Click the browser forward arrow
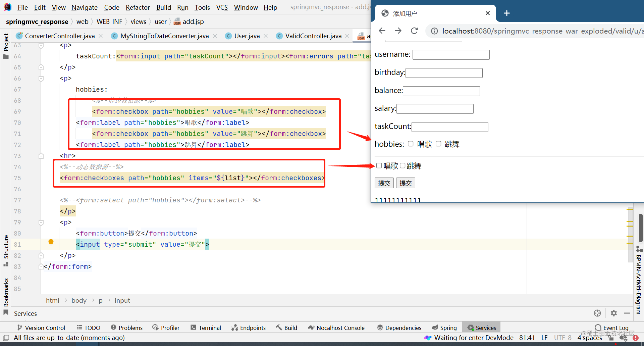This screenshot has height=346, width=644. click(398, 31)
